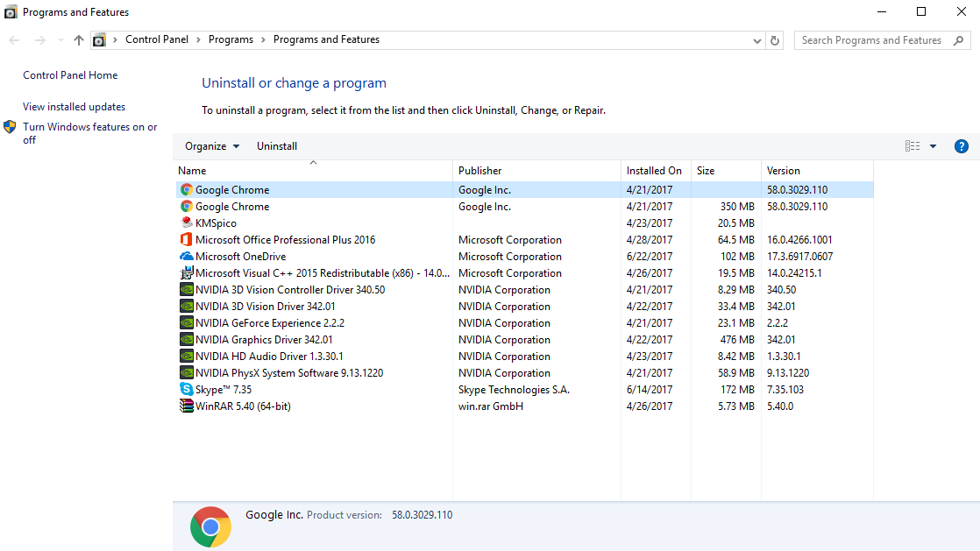
Task: Click the Chrome icon in the 350 MB row
Action: point(186,206)
